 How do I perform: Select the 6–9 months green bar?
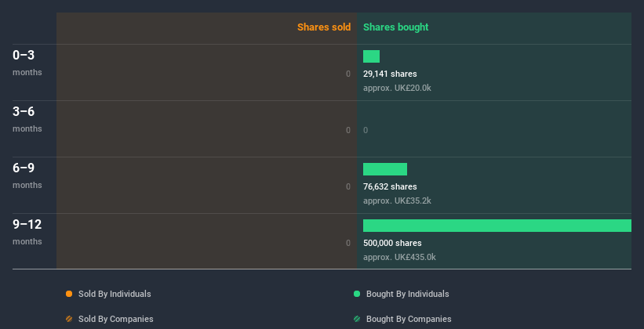(x=385, y=169)
